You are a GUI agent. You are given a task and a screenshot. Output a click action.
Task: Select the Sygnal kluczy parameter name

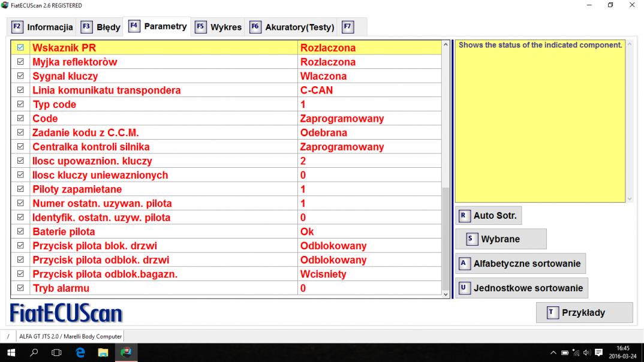(x=65, y=76)
